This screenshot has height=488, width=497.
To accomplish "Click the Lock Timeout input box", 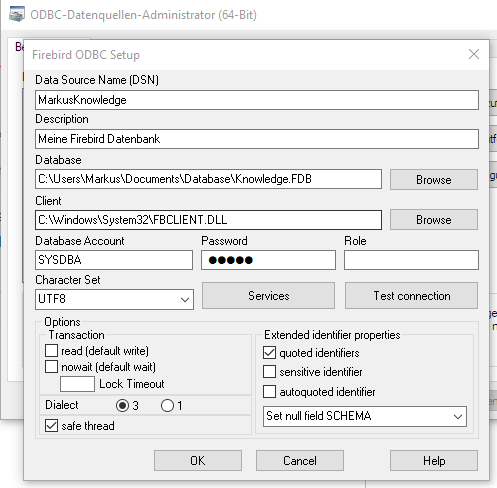I will [77, 384].
